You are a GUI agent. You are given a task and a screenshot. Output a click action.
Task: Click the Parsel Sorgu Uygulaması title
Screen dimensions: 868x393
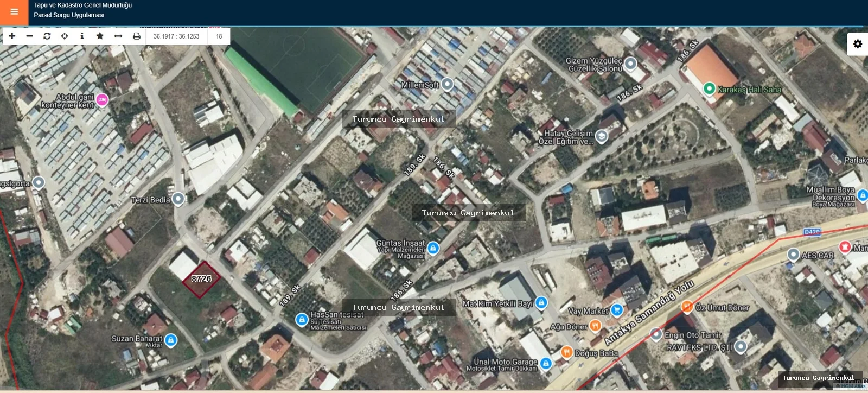coord(69,15)
